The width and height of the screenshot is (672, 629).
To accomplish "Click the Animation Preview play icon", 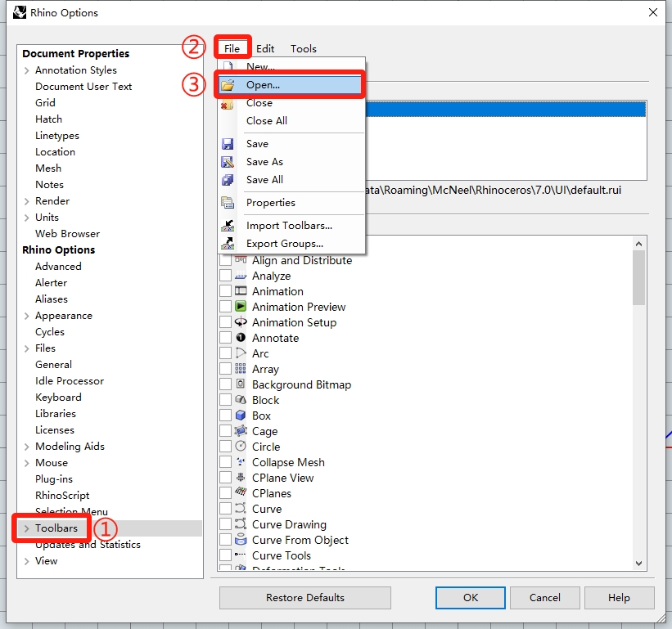I will click(241, 307).
